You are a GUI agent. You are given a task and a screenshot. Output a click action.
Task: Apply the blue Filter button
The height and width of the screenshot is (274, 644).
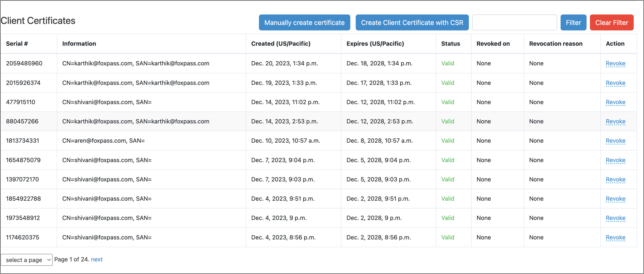[x=573, y=22]
